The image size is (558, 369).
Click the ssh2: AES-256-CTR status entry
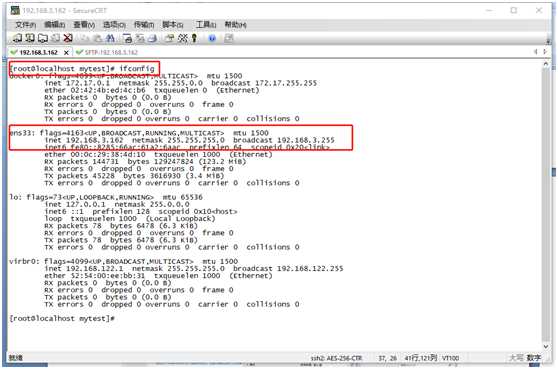click(x=336, y=358)
